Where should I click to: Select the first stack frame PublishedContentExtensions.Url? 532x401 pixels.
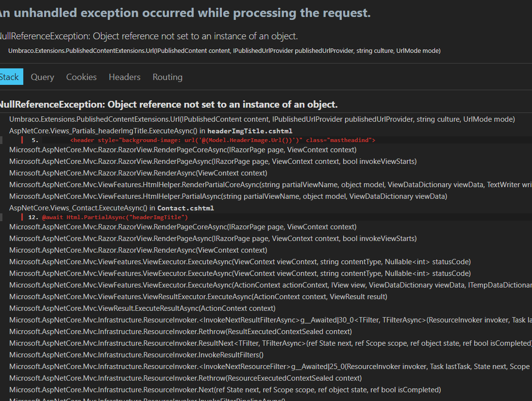(262, 119)
